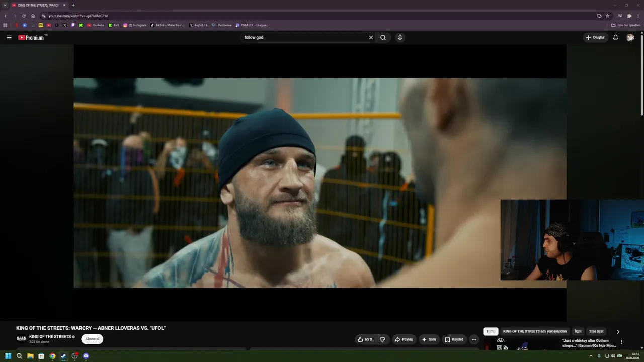Viewport: 644px width, 362px height.
Task: Open KING OF THE STREETS channel avatar
Action: [x=21, y=339]
